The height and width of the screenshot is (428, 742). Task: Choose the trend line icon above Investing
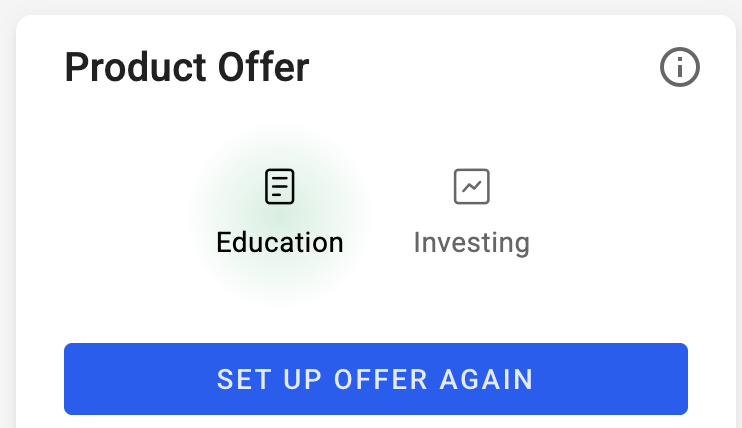tap(472, 187)
